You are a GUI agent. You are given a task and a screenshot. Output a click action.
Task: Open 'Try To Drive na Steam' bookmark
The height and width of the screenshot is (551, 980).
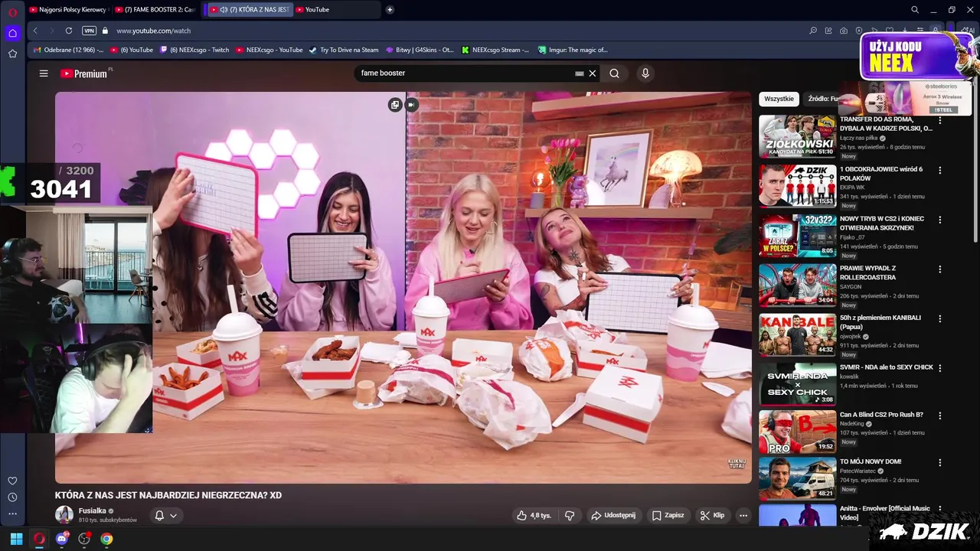click(x=343, y=50)
